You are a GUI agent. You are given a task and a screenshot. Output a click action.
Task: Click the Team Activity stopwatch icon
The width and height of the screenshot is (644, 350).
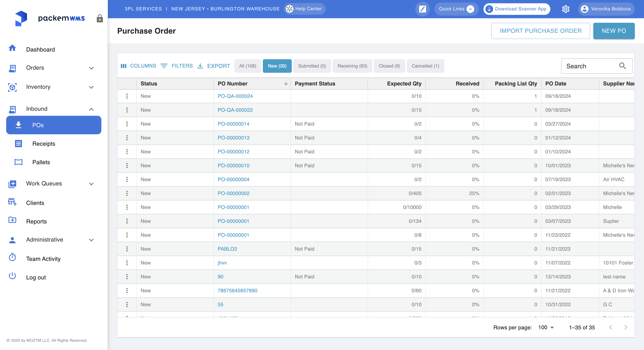(x=12, y=257)
